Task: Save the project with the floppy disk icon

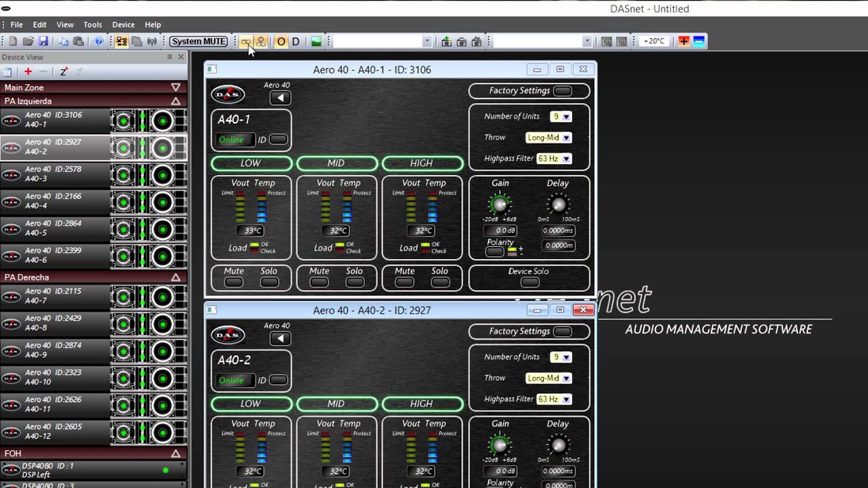Action: click(43, 41)
